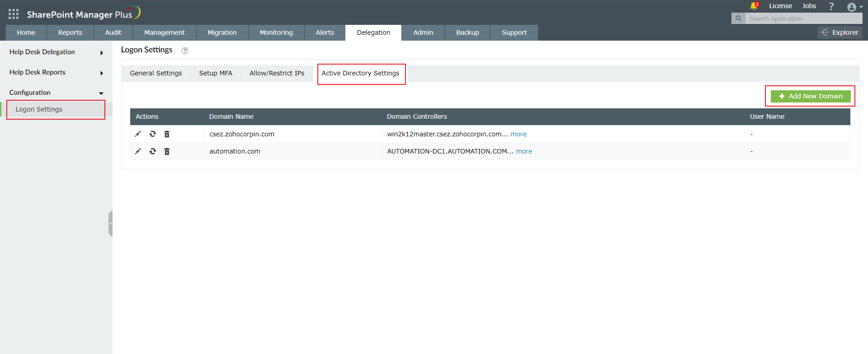
Task: Open the apps grid launcher icon
Action: pyautogui.click(x=14, y=14)
